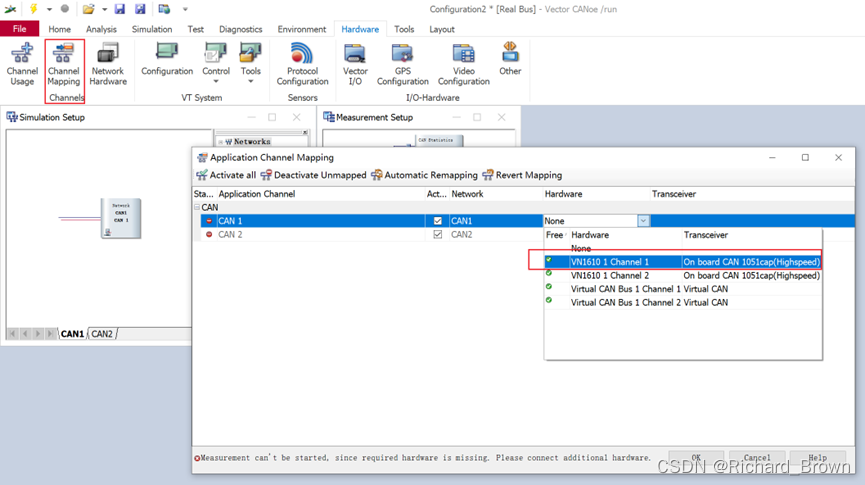
Task: Open VT System Configuration
Action: pos(167,60)
